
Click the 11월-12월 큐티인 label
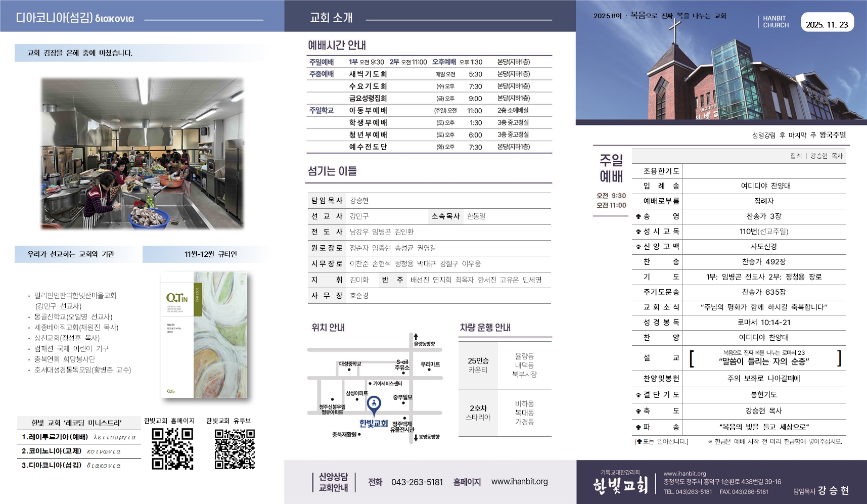click(x=210, y=254)
